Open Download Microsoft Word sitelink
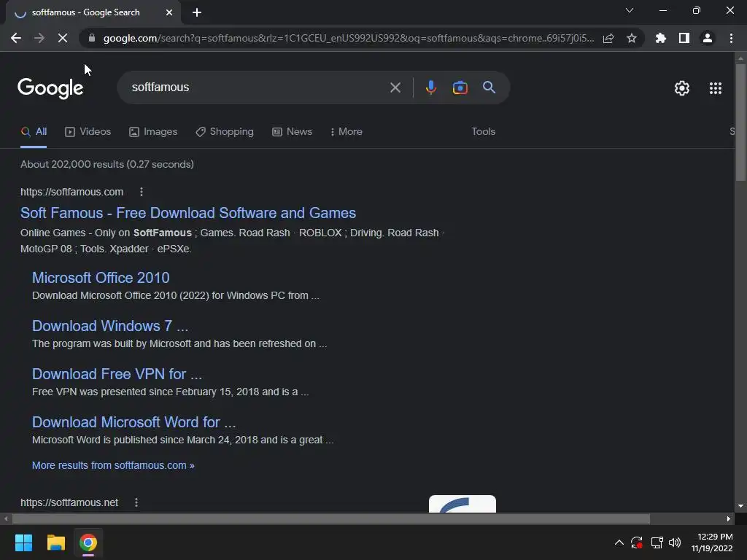The width and height of the screenshot is (747, 560). 134,422
